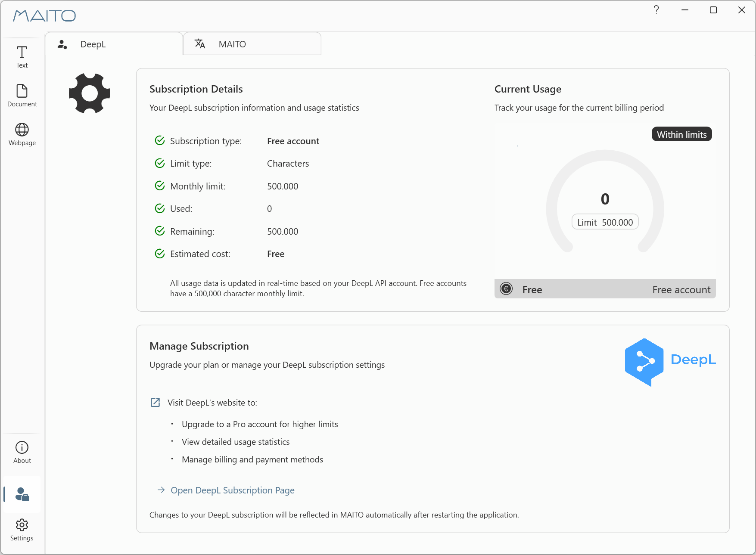Open the Document translation page
The height and width of the screenshot is (555, 756).
(x=22, y=96)
